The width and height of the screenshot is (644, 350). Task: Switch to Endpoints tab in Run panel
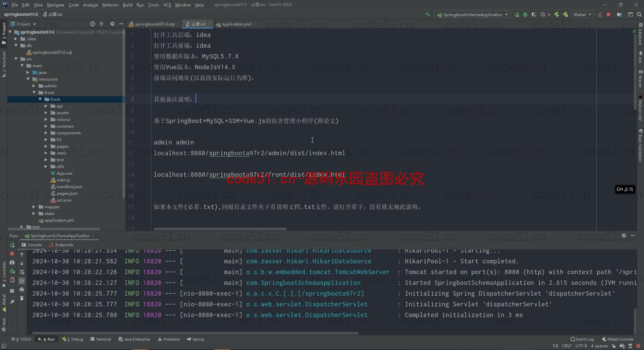[61, 245]
